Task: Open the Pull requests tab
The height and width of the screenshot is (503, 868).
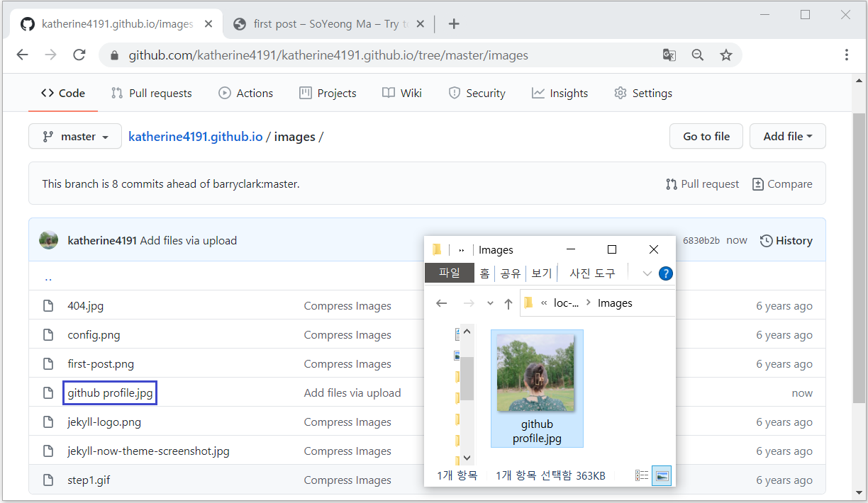Action: point(152,93)
